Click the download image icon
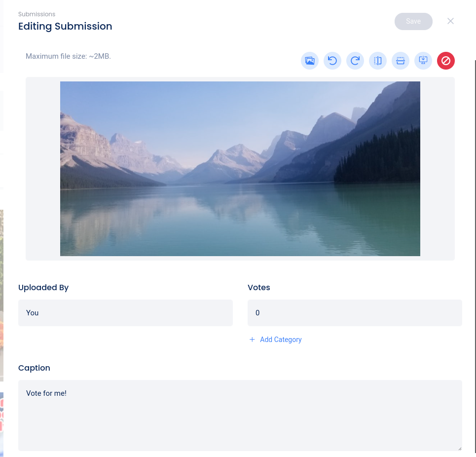Image resolution: width=476 pixels, height=457 pixels. (x=423, y=61)
